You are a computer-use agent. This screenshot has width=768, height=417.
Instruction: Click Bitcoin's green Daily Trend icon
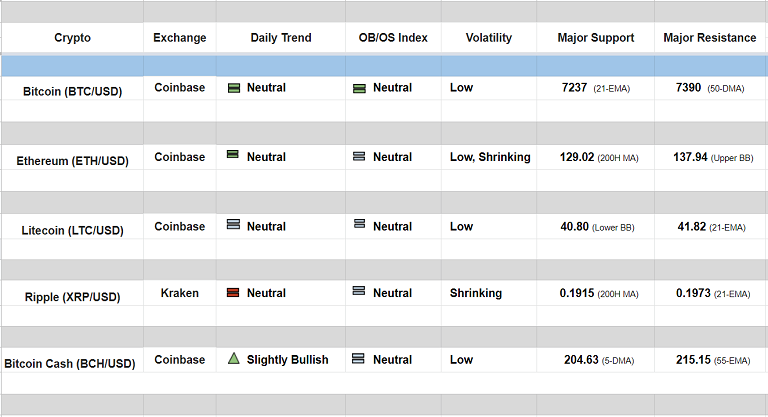coord(233,88)
